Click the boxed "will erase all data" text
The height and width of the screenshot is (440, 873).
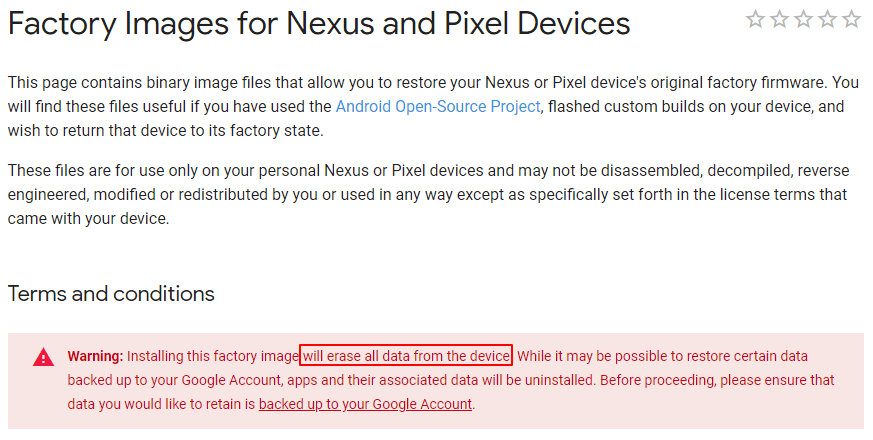click(x=406, y=356)
